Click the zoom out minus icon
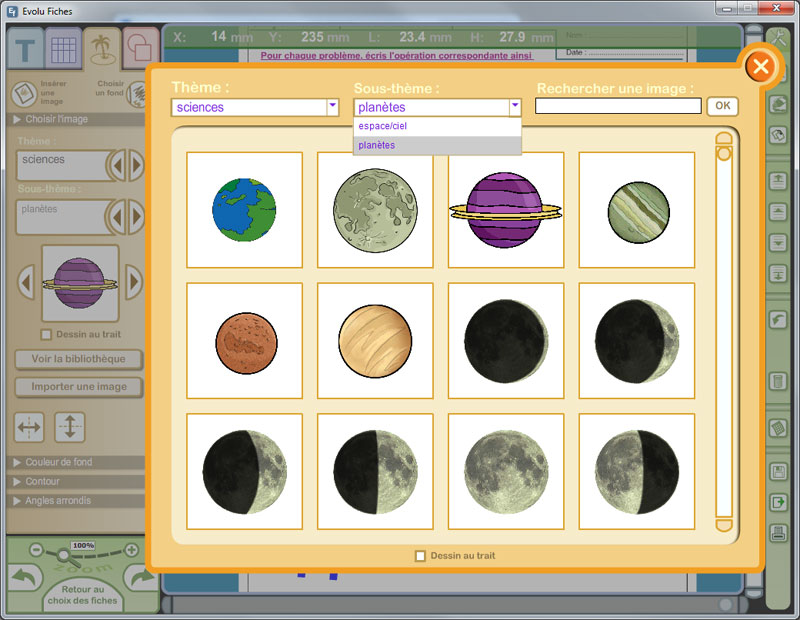 36,550
